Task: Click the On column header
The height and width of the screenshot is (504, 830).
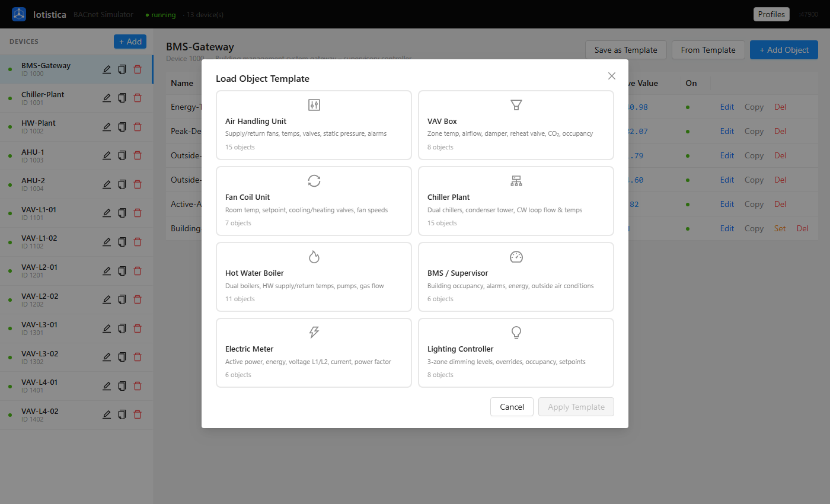Action: click(x=691, y=83)
